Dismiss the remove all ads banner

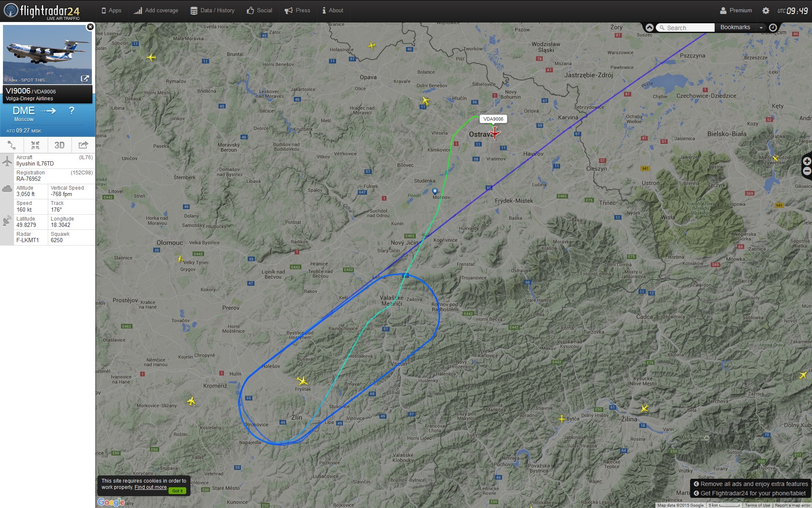[x=696, y=484]
